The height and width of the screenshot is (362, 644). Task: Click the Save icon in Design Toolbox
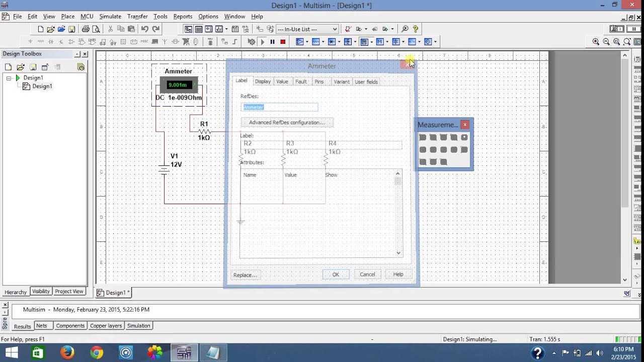(x=33, y=67)
